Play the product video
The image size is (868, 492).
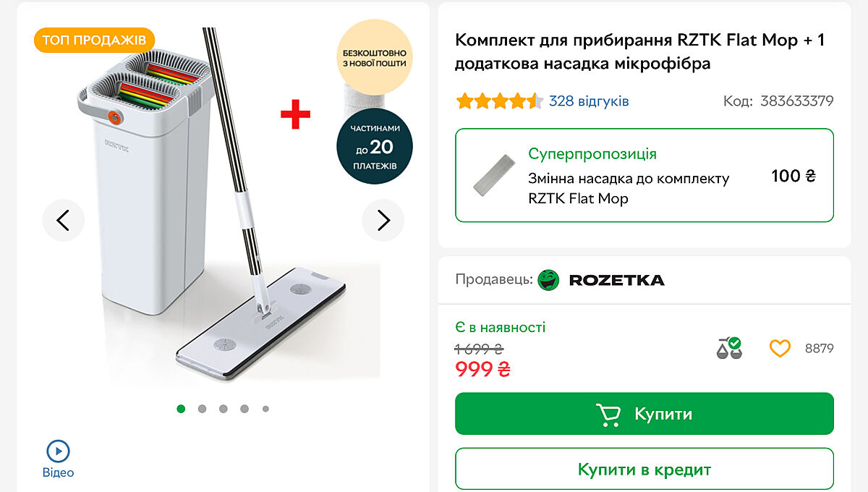click(x=58, y=459)
